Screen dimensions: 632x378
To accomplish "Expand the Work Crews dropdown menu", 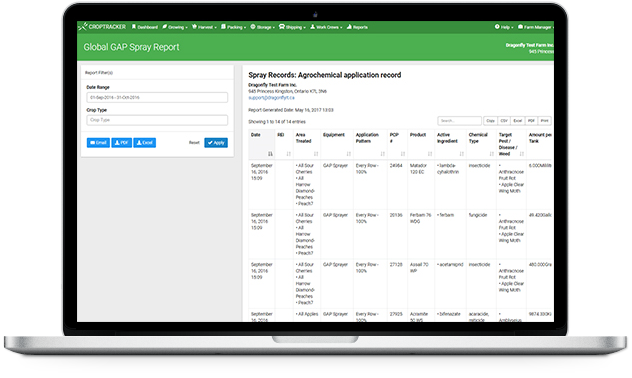I will click(x=326, y=27).
